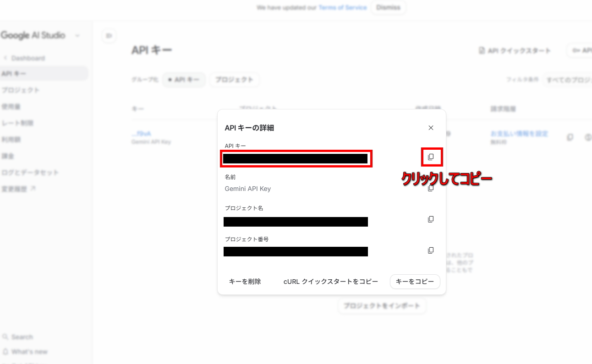Select 使用量 in the sidebar menu
The width and height of the screenshot is (592, 364).
[11, 107]
